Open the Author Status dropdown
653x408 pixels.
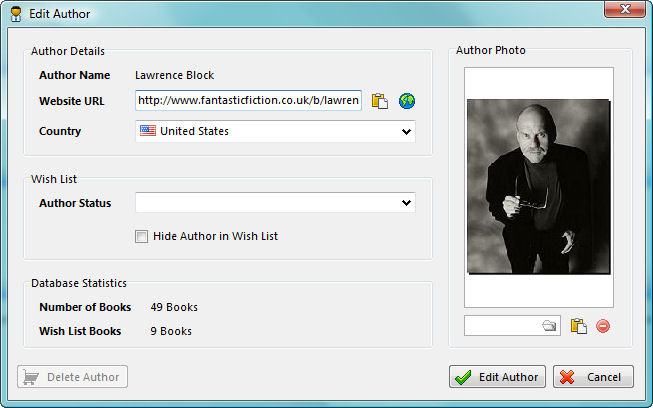point(275,203)
